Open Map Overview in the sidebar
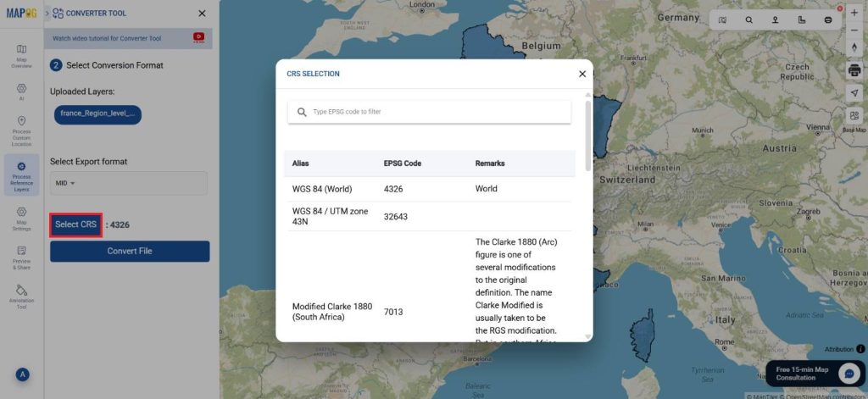Screen dimensions: 868x399 pos(21,54)
